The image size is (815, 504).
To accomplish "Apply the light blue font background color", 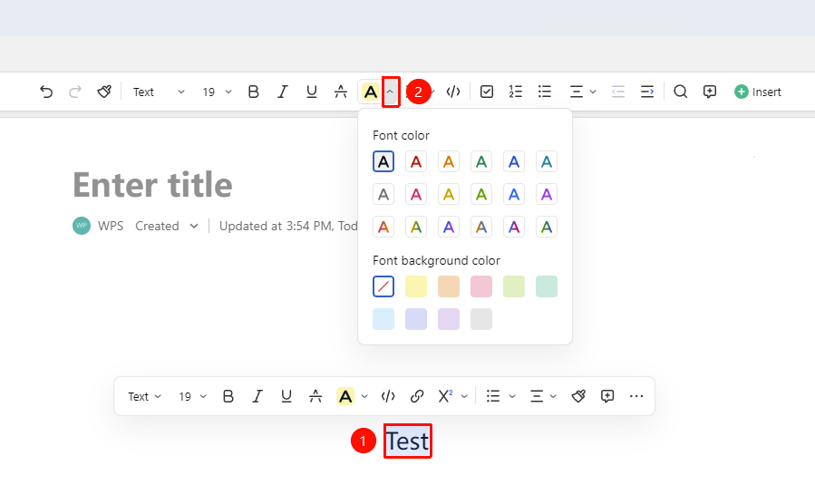I will click(x=383, y=319).
